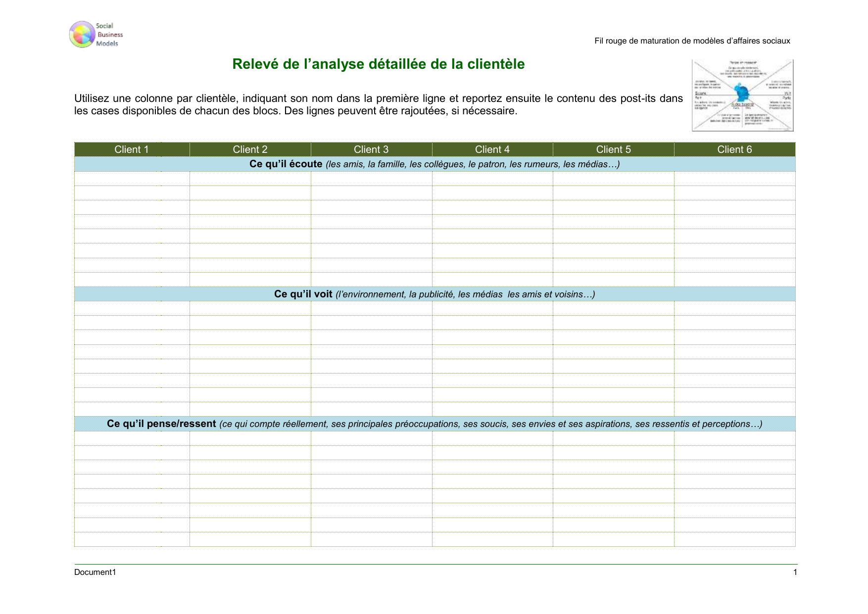This screenshot has width=868, height=614.
Task: Click first empty Client 6 cell under 'écoute'
Action: (x=734, y=179)
